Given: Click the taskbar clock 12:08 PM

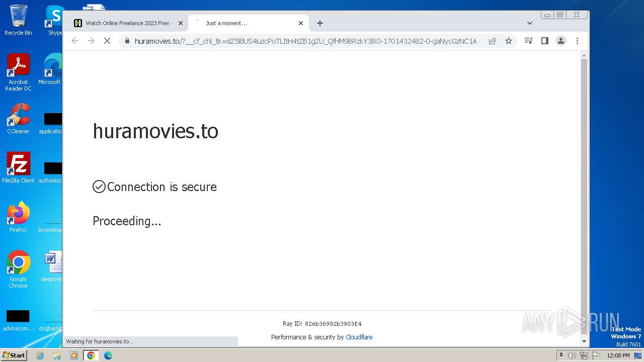Looking at the screenshot, I should tap(618, 355).
